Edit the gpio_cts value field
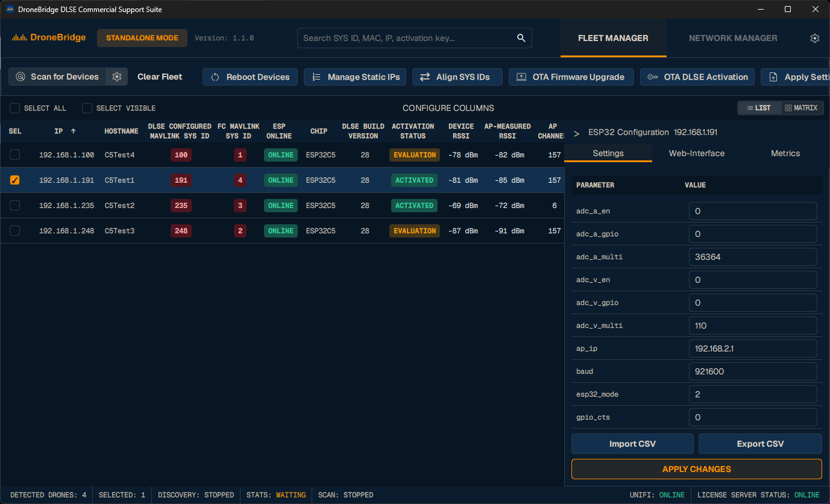Screen dimensions: 830x504 pyautogui.click(x=753, y=417)
